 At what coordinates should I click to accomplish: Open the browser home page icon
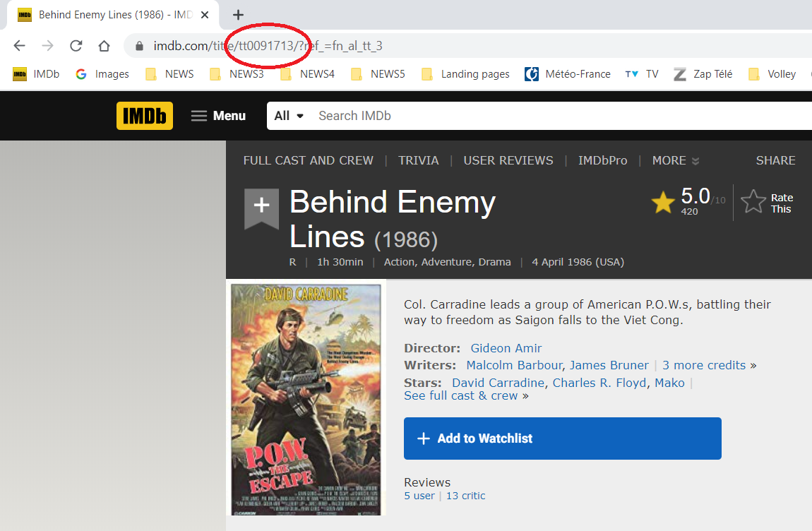coord(104,46)
